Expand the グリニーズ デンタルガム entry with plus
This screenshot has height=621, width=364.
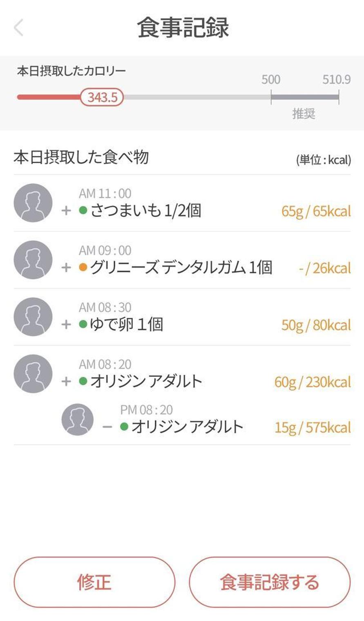click(x=66, y=268)
